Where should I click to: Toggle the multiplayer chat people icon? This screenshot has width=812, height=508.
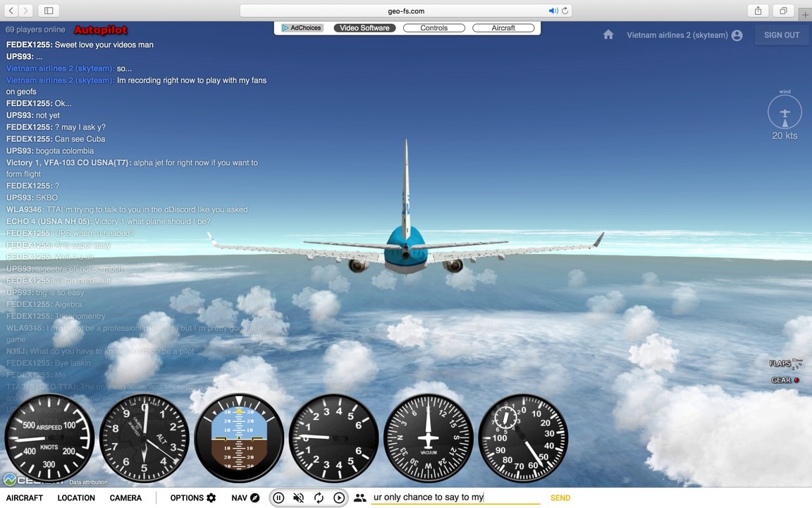pyautogui.click(x=360, y=497)
